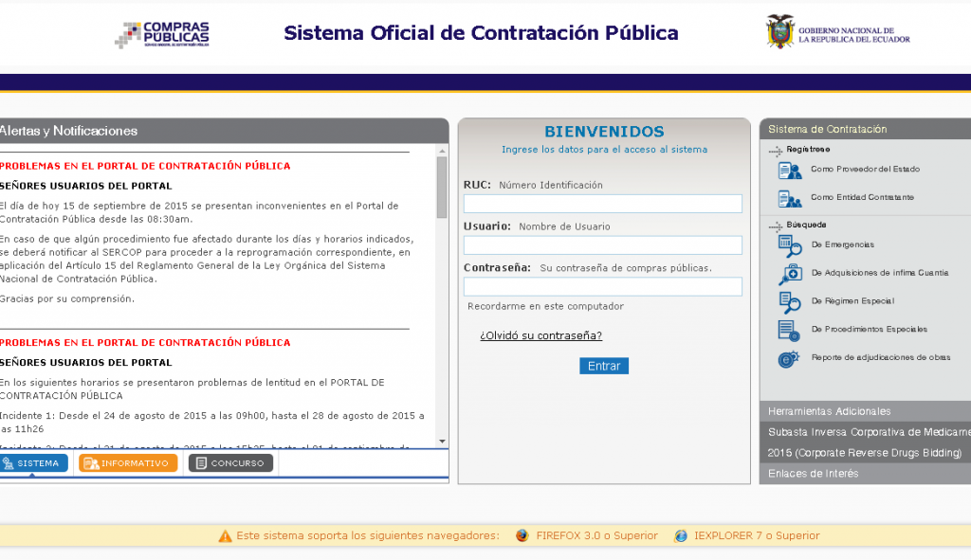This screenshot has height=560, width=971.
Task: Focus the RUC identification number field
Action: [602, 204]
